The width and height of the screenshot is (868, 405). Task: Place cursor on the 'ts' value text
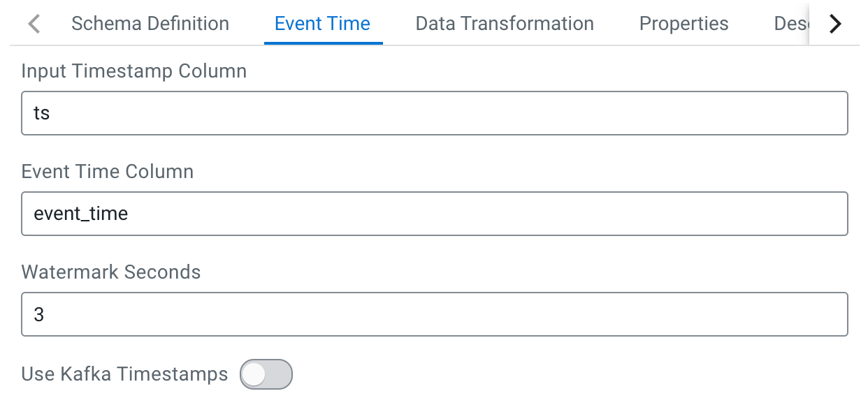click(41, 113)
